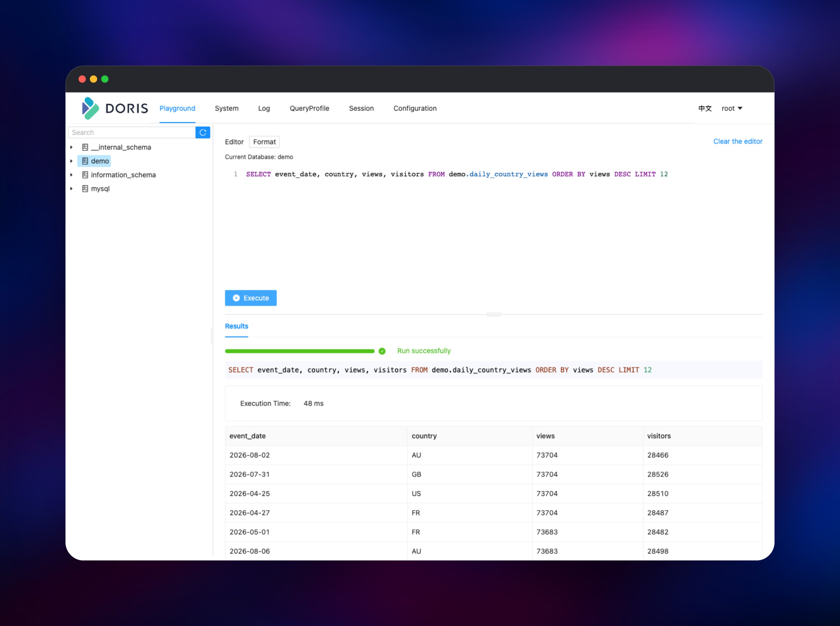Click the mysql database icon

pyautogui.click(x=85, y=189)
